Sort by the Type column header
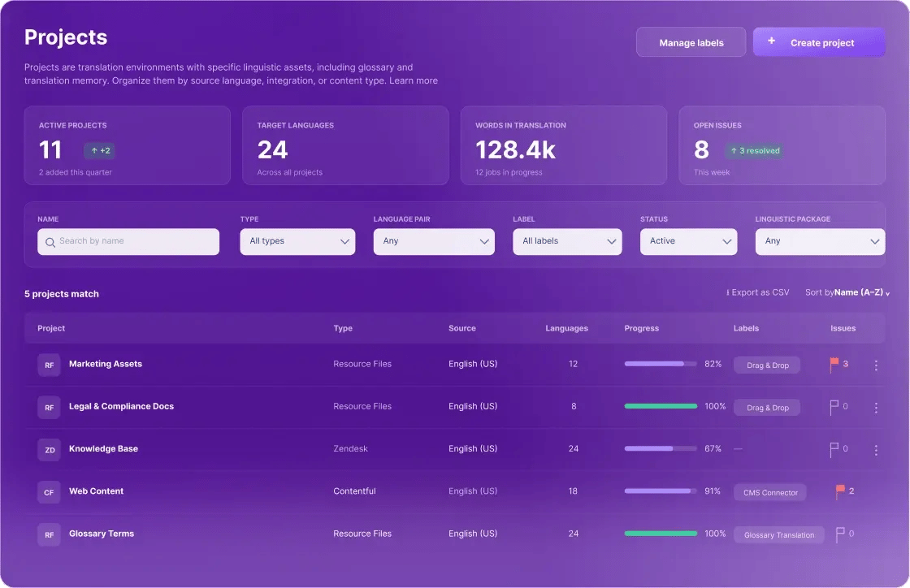910x588 pixels. tap(342, 328)
